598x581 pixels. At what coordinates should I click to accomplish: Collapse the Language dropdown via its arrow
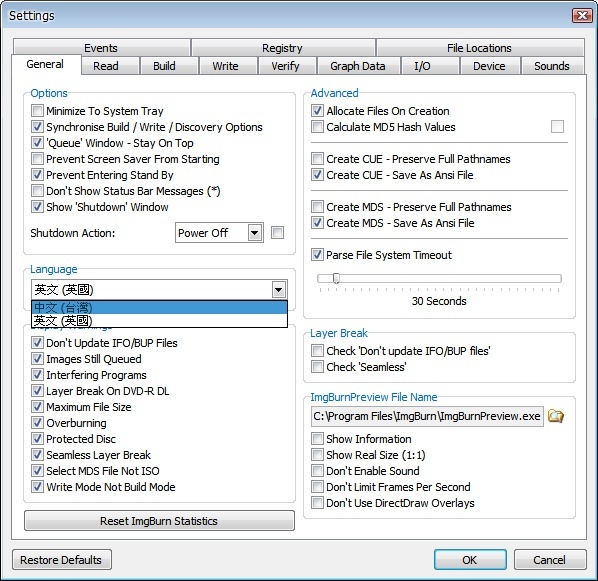point(279,290)
